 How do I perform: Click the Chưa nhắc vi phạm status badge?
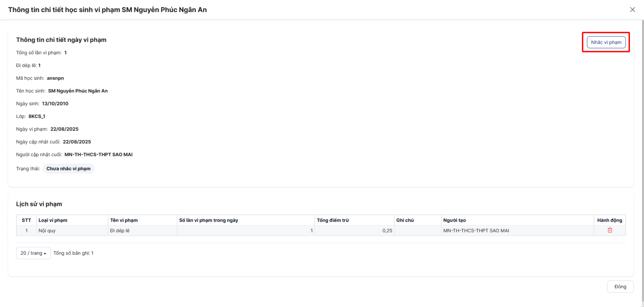tap(68, 169)
